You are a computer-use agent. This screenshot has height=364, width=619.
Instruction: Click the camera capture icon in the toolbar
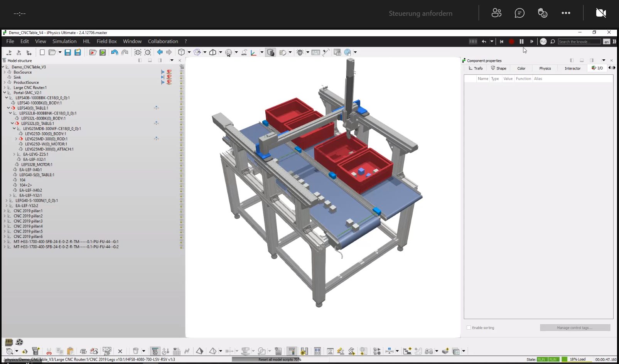[x=337, y=52]
